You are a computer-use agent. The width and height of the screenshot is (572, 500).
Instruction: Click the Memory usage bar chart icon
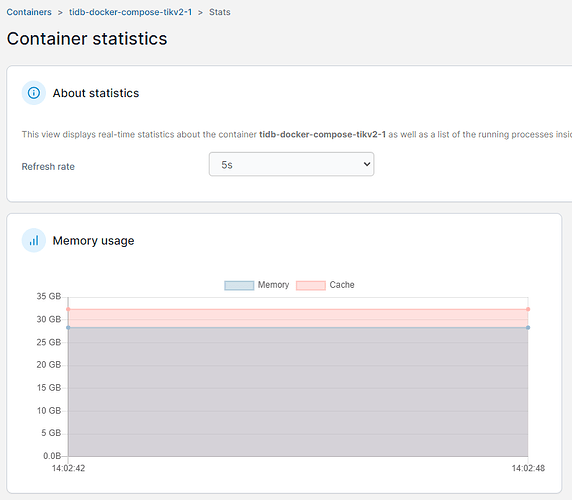(x=34, y=240)
